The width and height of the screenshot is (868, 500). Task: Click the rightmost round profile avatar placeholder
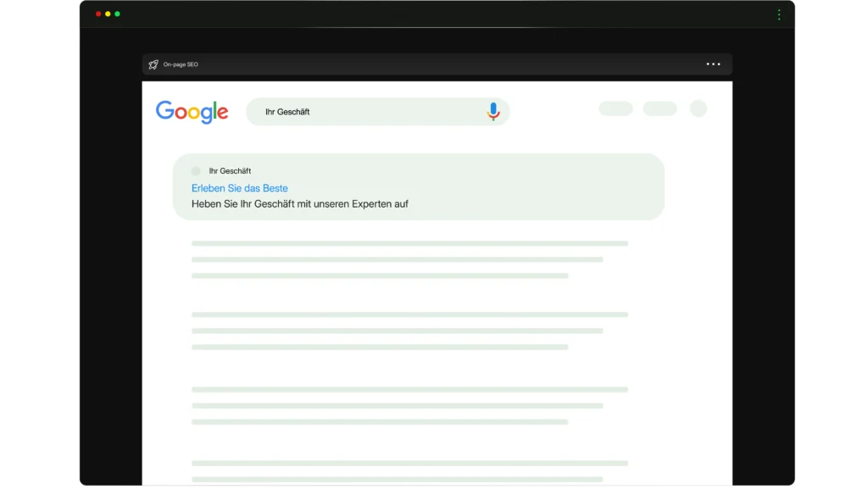click(x=698, y=108)
